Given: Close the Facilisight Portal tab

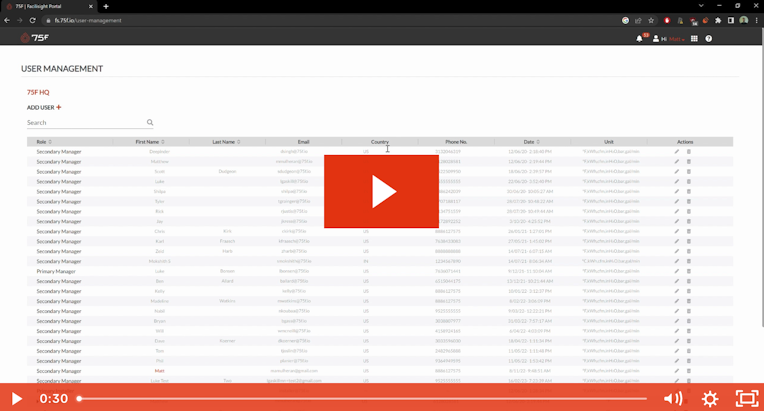Looking at the screenshot, I should tap(91, 6).
